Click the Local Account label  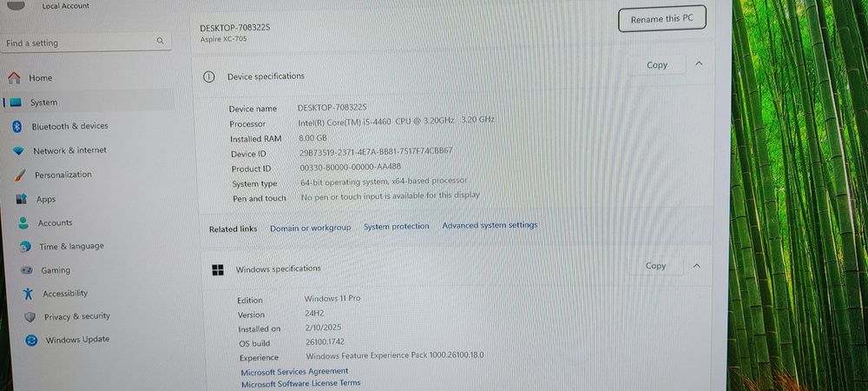coord(65,7)
